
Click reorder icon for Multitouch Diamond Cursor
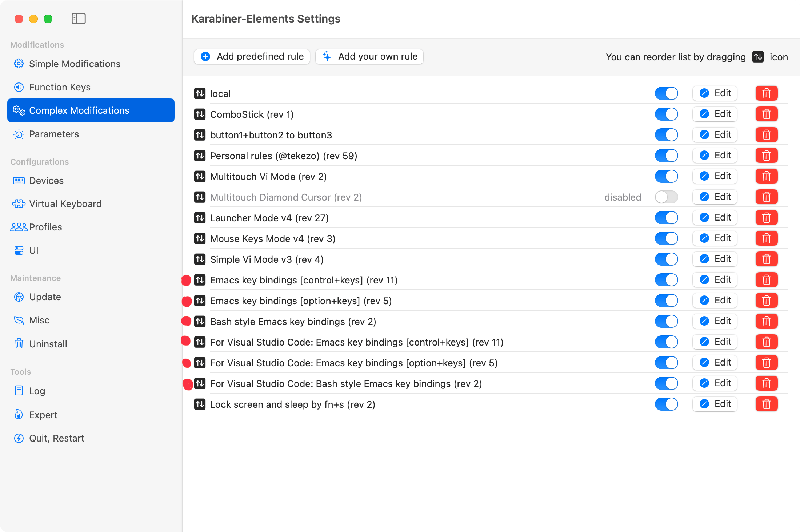[200, 197]
